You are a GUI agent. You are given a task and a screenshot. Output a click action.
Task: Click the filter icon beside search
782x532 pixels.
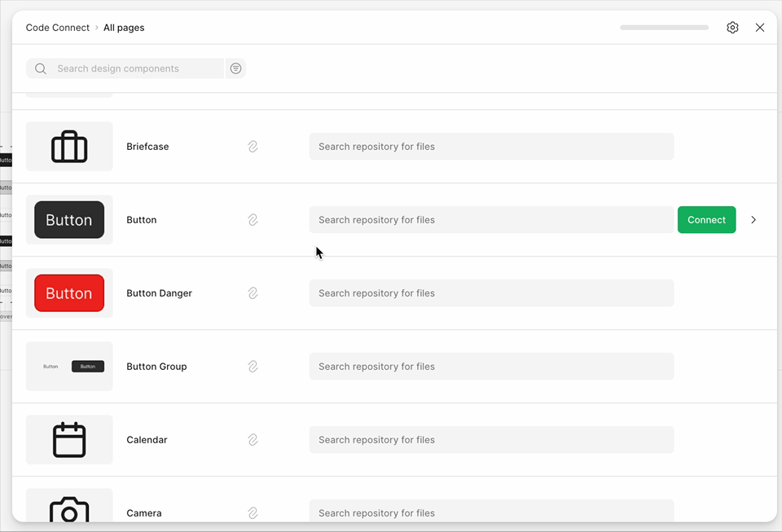coord(235,68)
